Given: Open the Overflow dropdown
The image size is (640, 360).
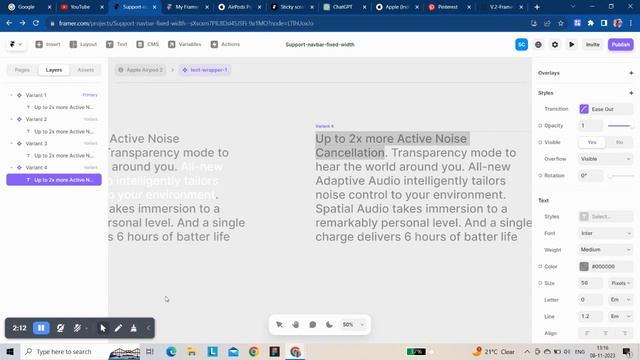Looking at the screenshot, I should coord(606,159).
